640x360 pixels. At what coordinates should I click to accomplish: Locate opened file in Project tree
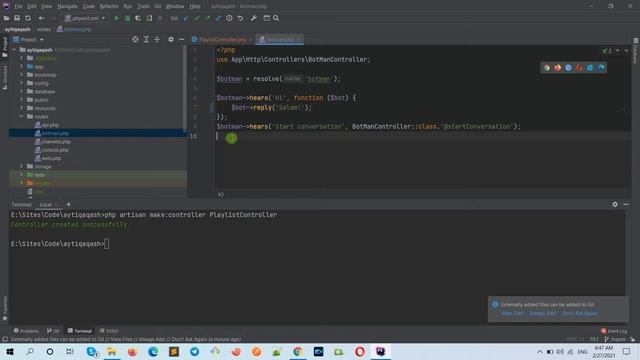click(x=135, y=40)
